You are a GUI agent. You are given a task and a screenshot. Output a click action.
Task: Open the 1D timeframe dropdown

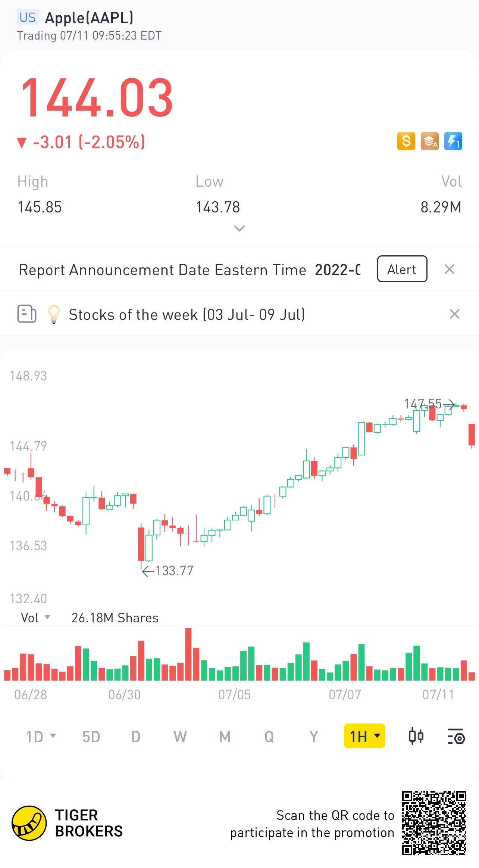[x=40, y=737]
